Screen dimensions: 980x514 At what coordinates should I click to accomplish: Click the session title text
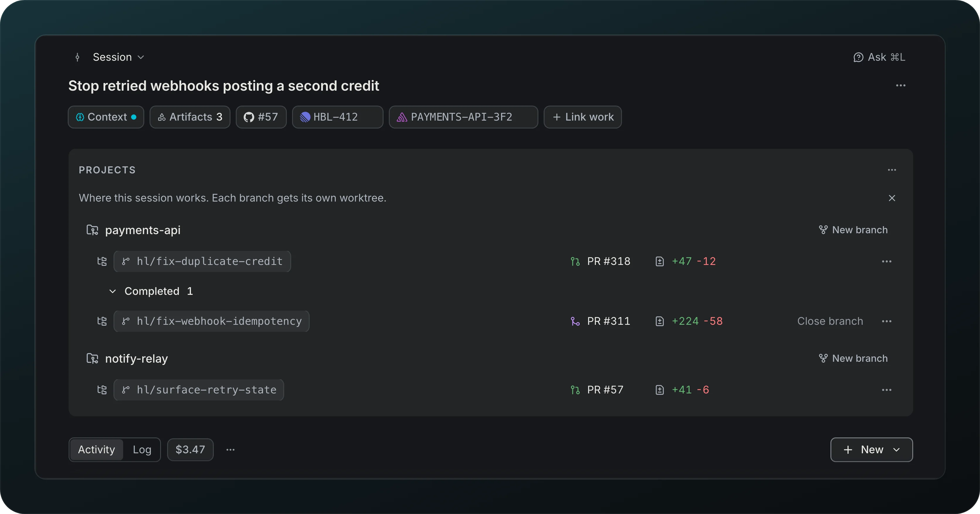click(x=223, y=86)
